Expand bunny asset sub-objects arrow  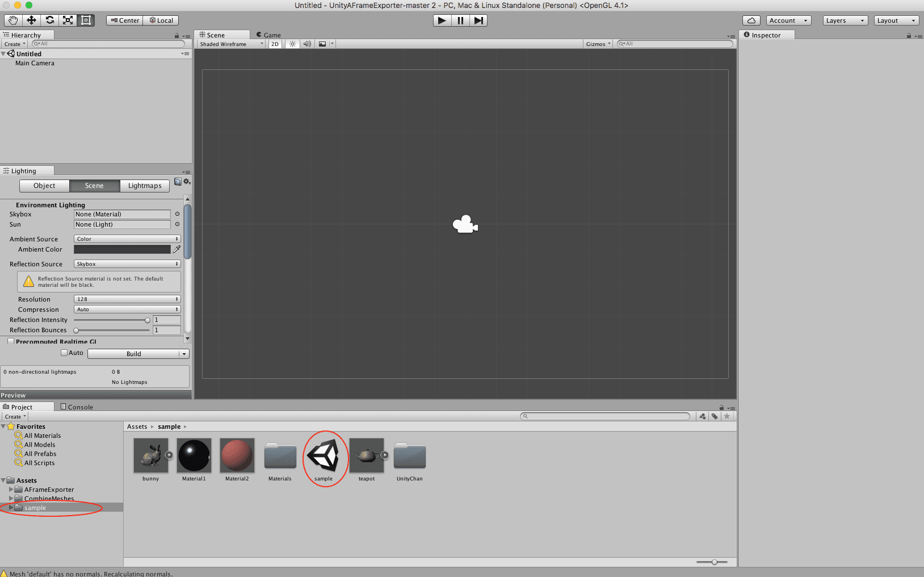[169, 455]
